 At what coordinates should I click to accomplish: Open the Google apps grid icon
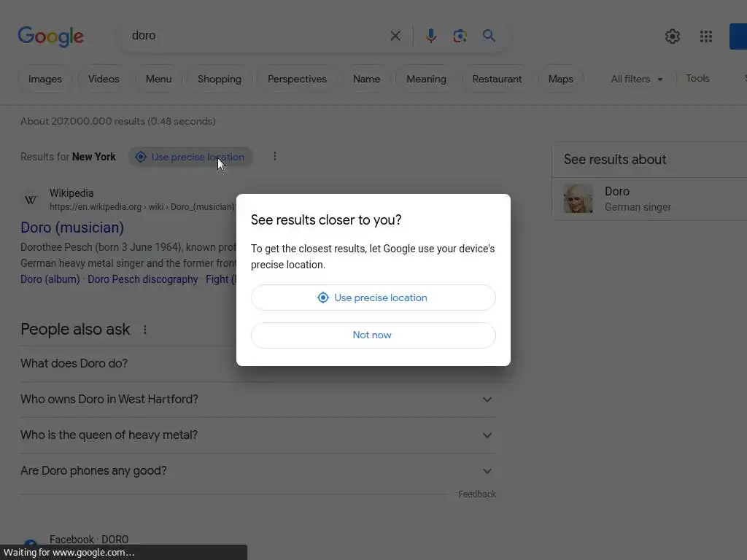(x=706, y=36)
